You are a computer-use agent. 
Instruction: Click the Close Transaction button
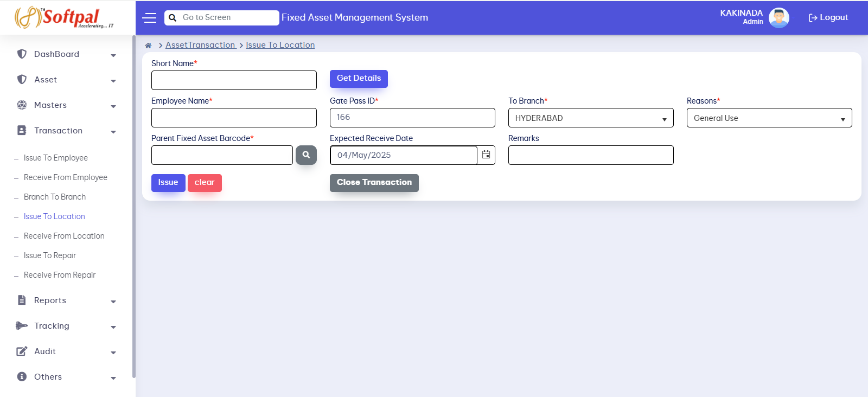click(374, 183)
